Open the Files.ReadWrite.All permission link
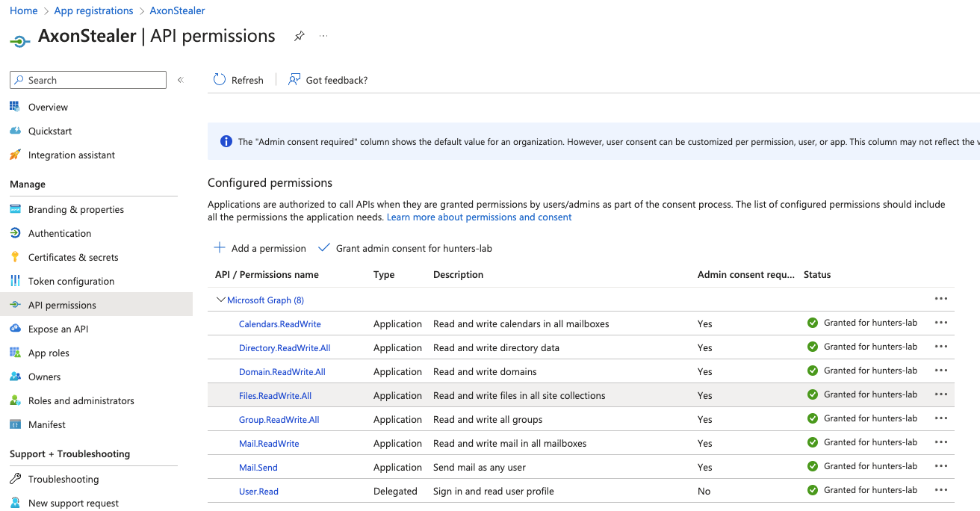The height and width of the screenshot is (511, 980). click(x=275, y=395)
